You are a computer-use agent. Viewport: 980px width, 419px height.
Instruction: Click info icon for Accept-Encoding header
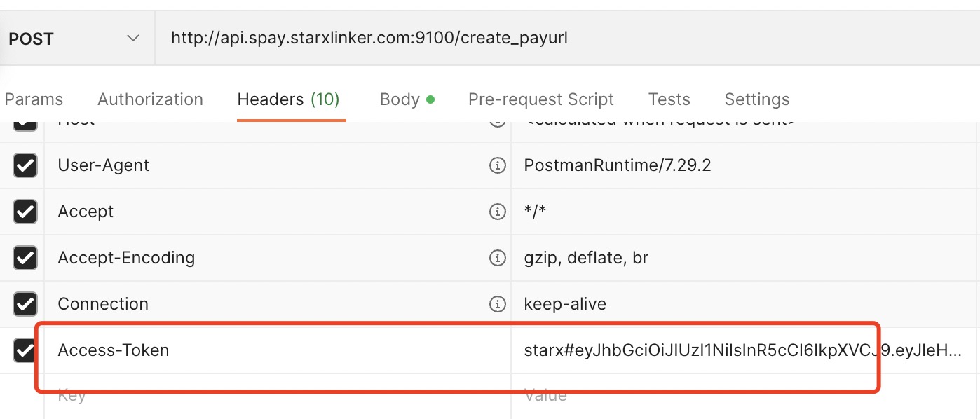(x=497, y=258)
